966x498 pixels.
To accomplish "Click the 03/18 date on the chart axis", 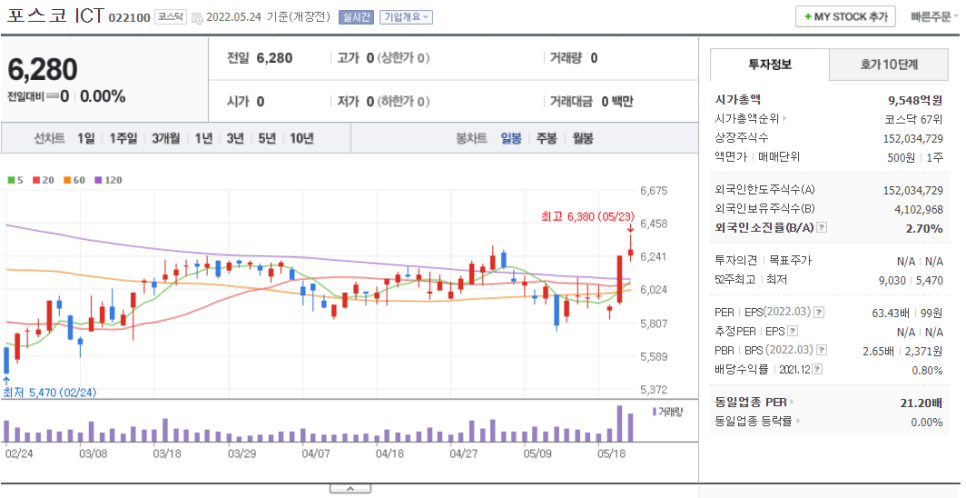I will coord(166,454).
